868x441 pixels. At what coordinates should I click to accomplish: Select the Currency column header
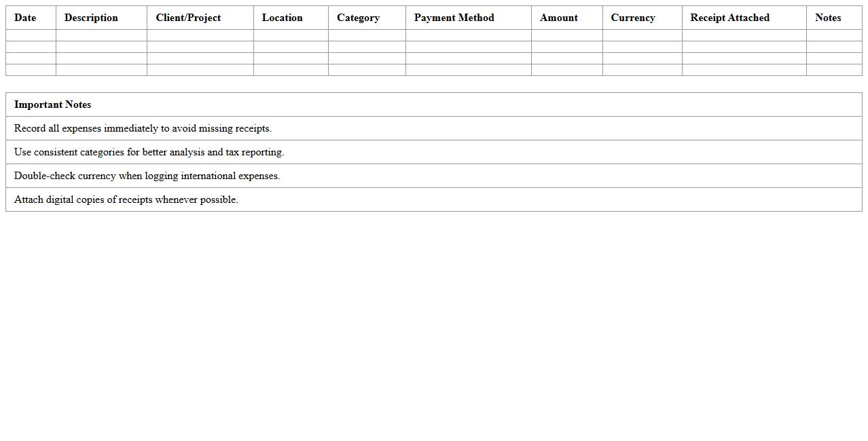(x=632, y=18)
